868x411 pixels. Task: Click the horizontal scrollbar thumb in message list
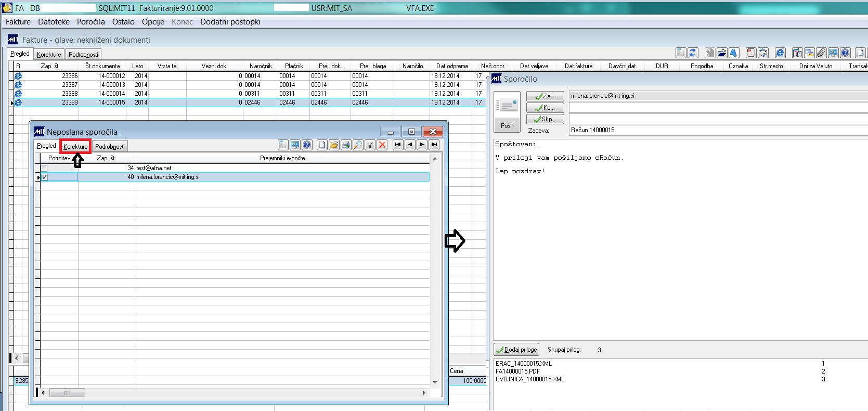click(x=67, y=393)
